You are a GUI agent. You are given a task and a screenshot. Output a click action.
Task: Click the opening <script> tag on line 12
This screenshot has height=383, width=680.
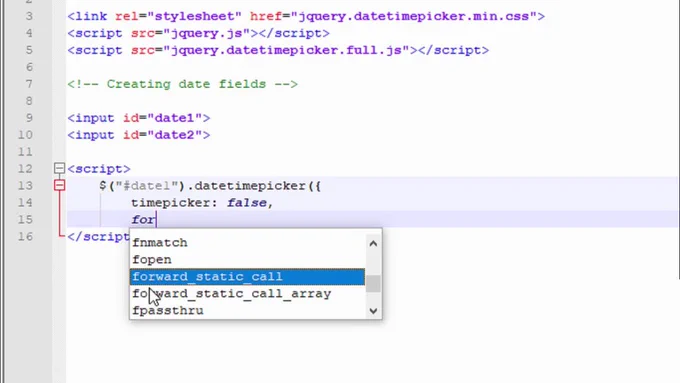point(99,169)
